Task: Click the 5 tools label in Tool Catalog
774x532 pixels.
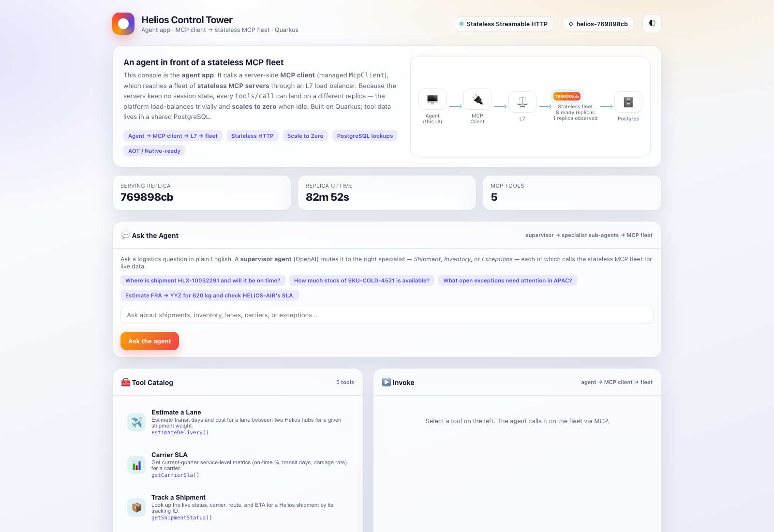Action: tap(345, 382)
